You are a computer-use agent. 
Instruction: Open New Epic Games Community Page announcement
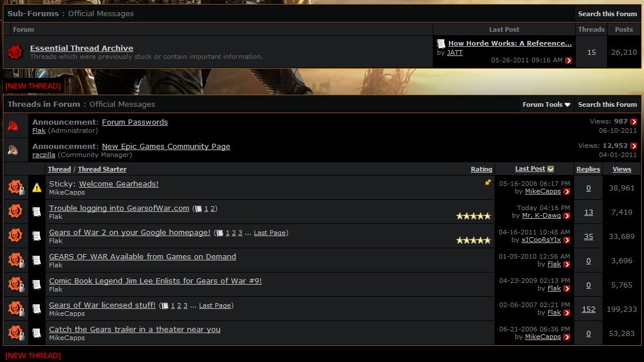166,147
